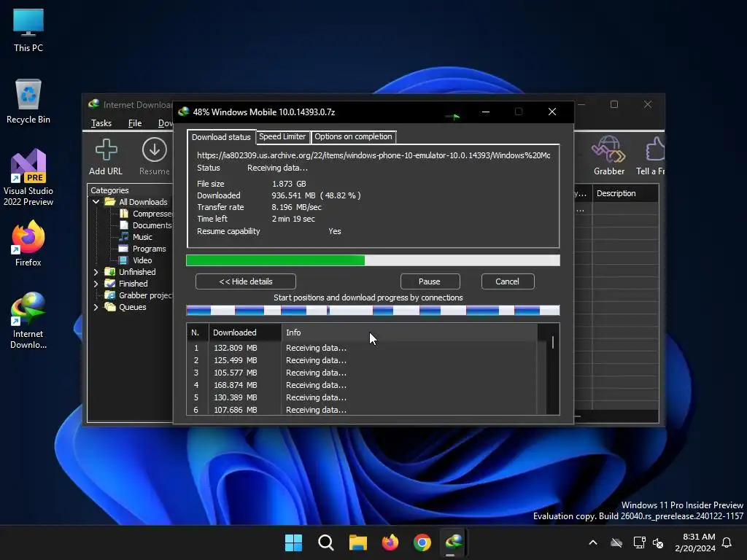Switch to the Speed Limiter tab
This screenshot has width=747, height=560.
pos(282,136)
